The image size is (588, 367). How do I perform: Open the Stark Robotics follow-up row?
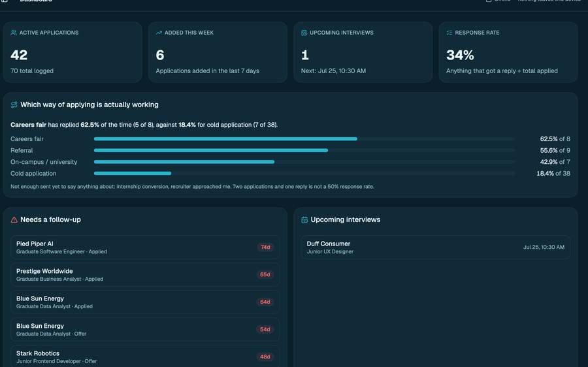(145, 357)
